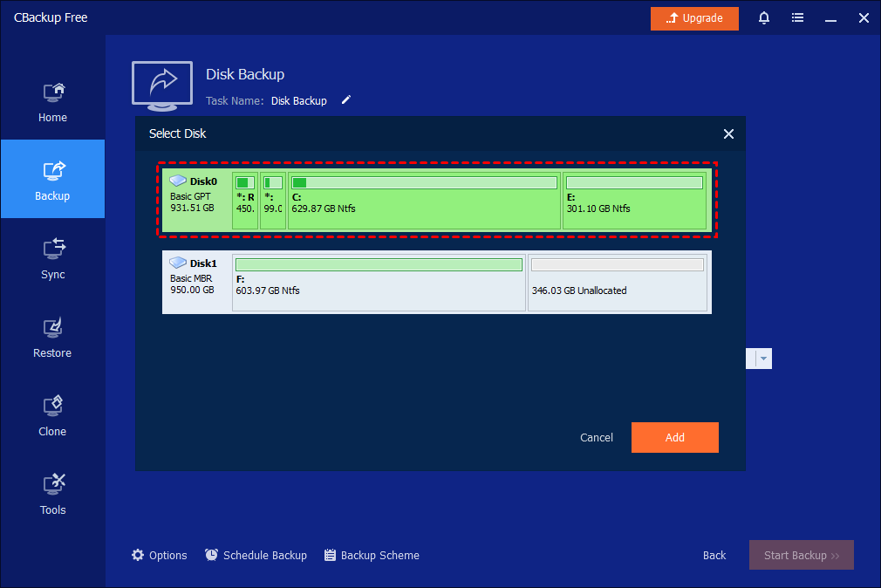Click the Add button
Image resolution: width=881 pixels, height=588 pixels.
674,437
